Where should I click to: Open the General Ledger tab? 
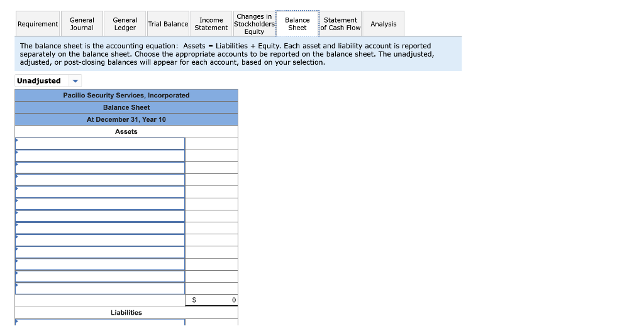(125, 24)
